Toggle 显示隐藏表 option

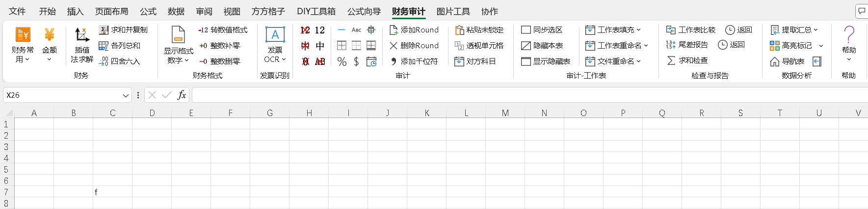point(526,61)
